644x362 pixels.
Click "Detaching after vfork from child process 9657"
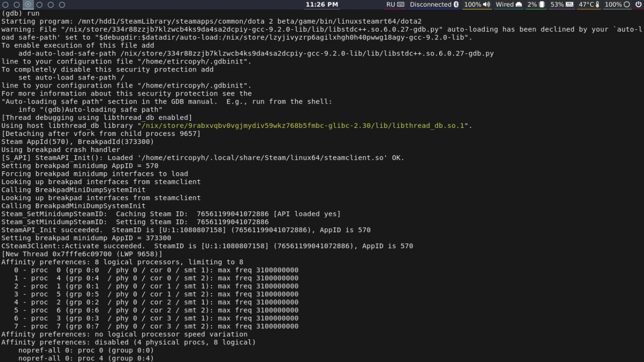click(x=101, y=133)
